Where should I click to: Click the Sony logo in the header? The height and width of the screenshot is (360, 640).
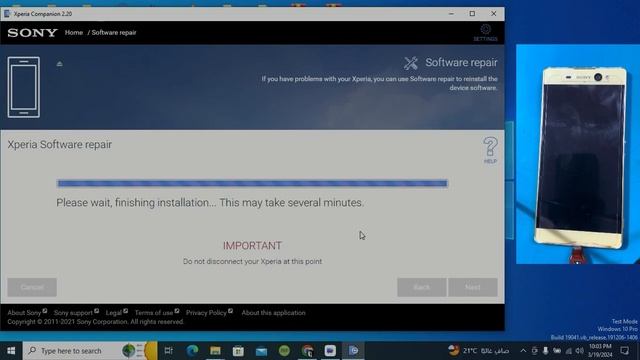[32, 33]
